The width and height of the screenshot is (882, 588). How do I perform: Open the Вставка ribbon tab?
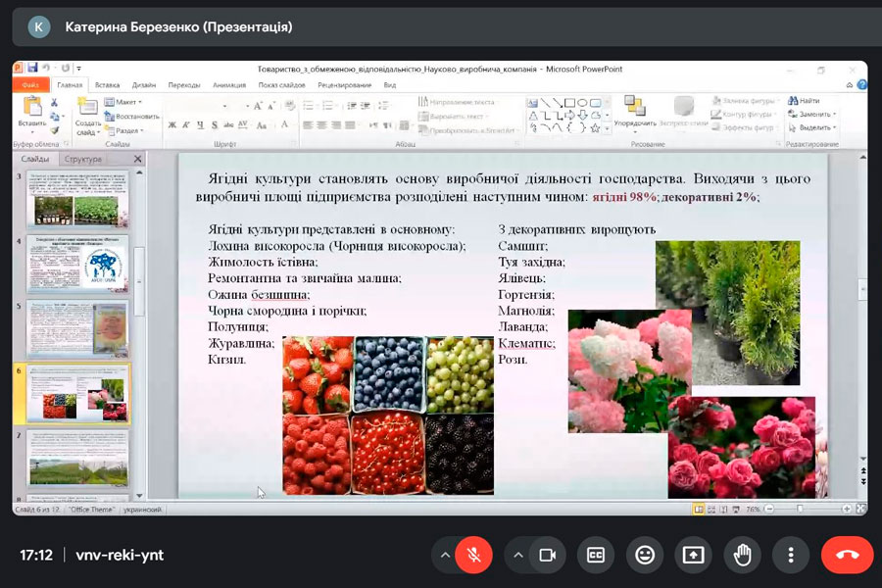click(x=108, y=85)
